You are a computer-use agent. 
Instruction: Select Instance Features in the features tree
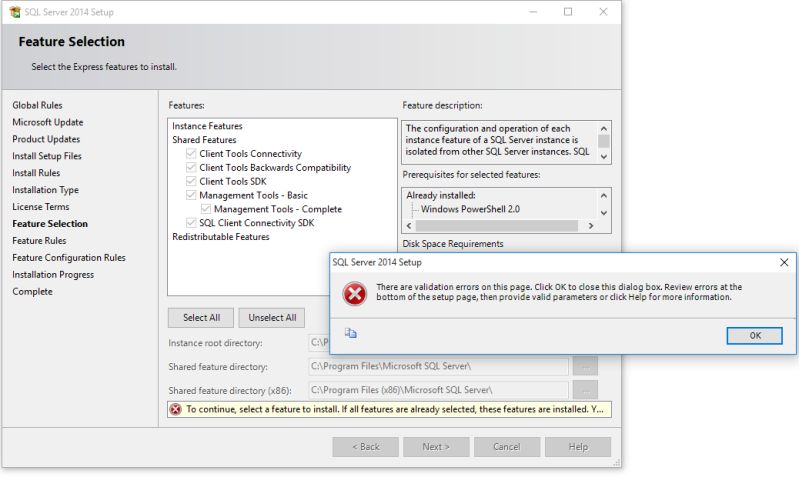point(207,126)
